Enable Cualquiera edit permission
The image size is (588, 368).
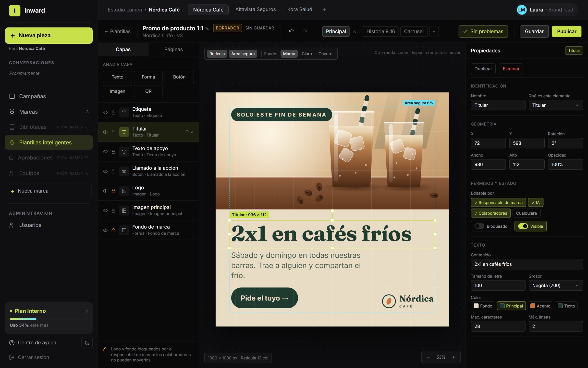click(526, 213)
